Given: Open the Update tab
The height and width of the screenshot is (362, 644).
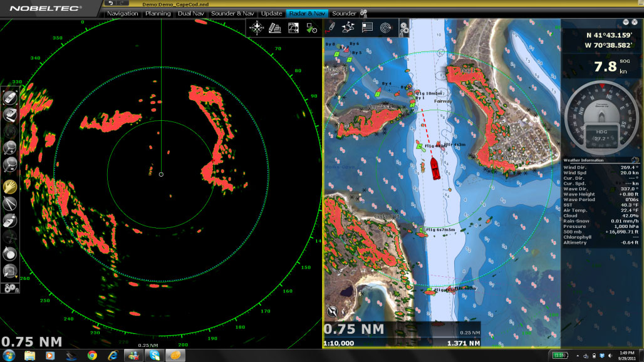Looking at the screenshot, I should pyautogui.click(x=271, y=14).
